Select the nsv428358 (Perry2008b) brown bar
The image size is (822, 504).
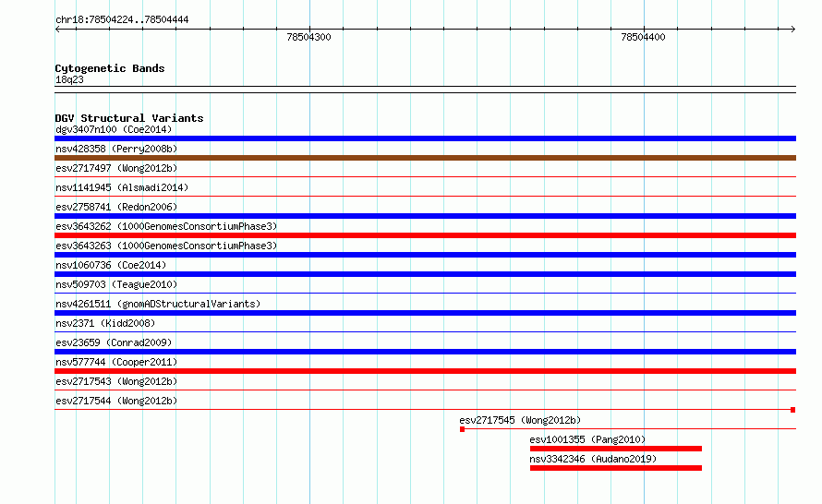coord(425,158)
